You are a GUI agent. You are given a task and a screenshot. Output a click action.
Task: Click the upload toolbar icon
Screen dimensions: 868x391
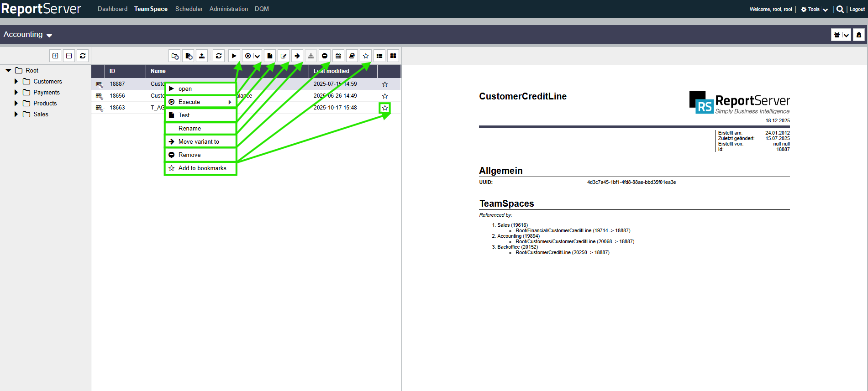point(202,56)
